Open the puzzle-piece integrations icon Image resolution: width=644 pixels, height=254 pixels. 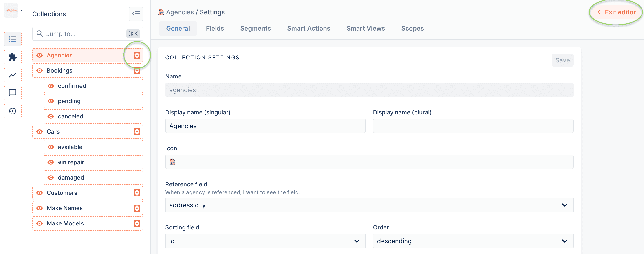pyautogui.click(x=13, y=57)
